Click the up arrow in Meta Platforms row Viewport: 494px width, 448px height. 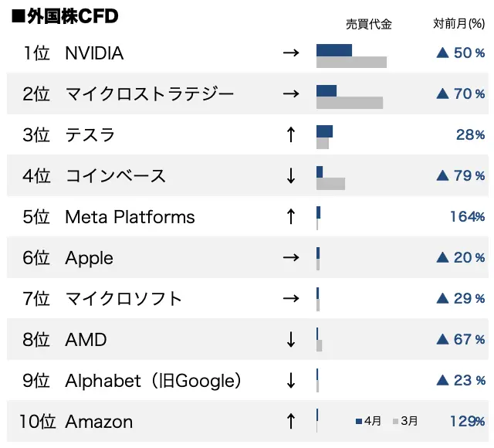(x=290, y=216)
